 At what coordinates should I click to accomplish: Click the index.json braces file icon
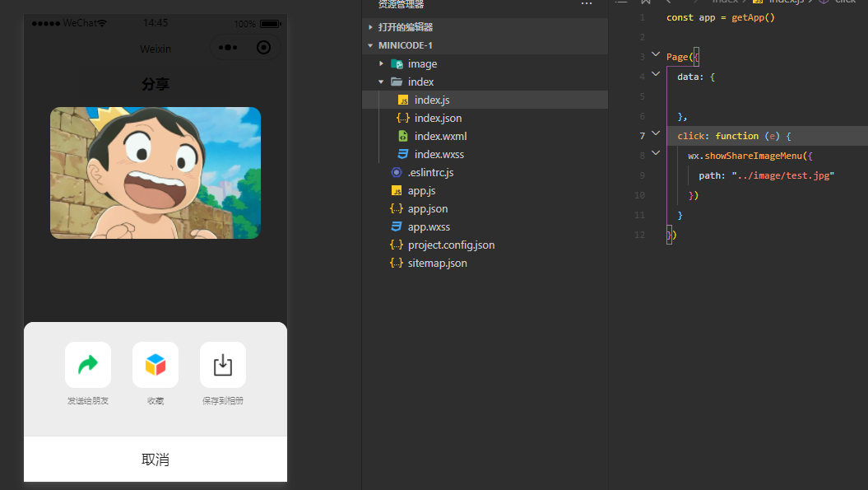click(403, 118)
